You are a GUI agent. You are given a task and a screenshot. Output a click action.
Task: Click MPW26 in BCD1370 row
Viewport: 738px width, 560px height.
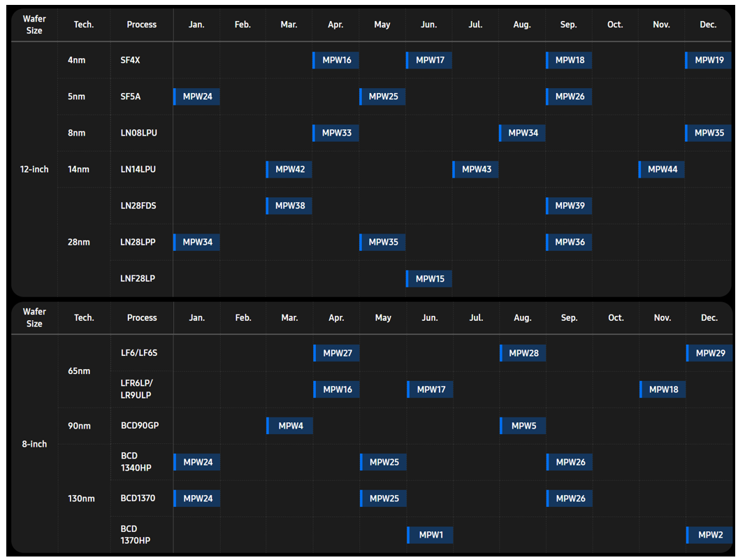570,498
